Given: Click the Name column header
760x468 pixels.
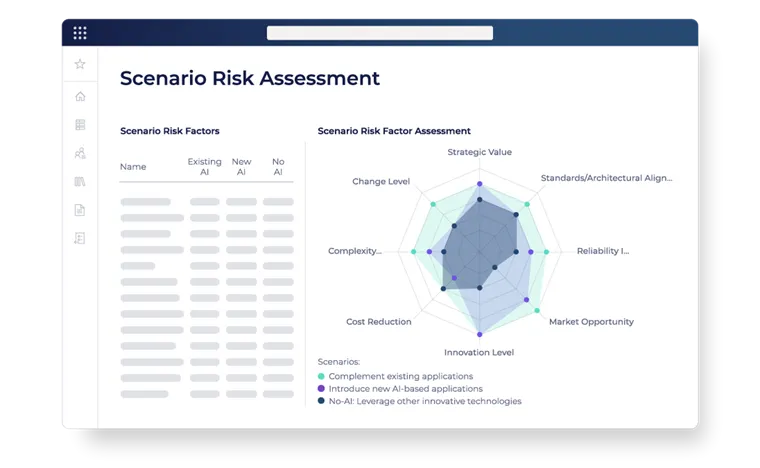Looking at the screenshot, I should pos(133,167).
